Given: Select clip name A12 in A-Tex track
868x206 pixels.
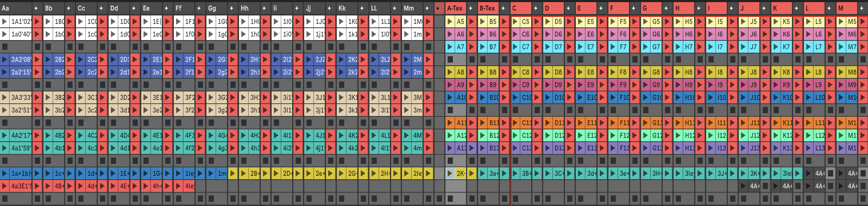Looking at the screenshot, I should [461, 136].
